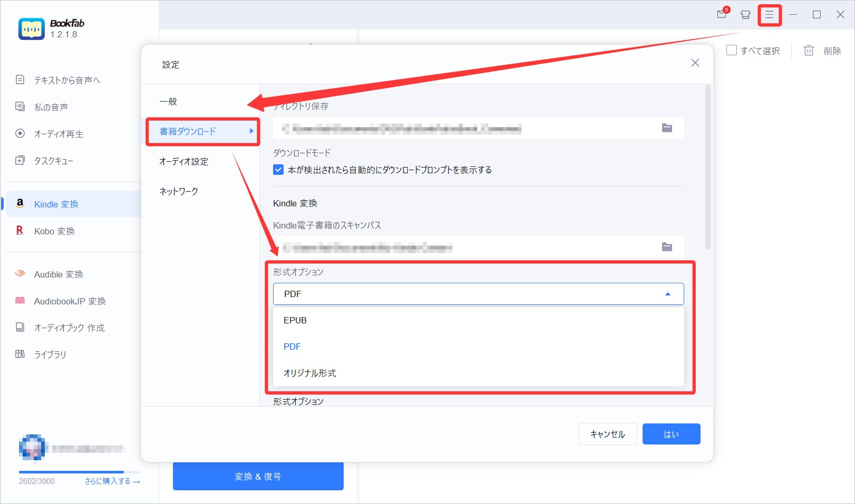Click the 変換 & 復号 button
This screenshot has height=504, width=855.
pos(257,476)
